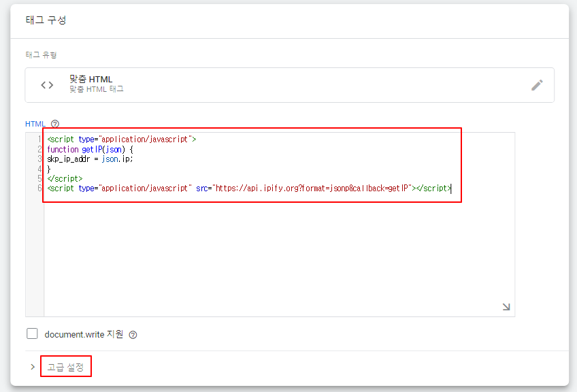The image size is (577, 392).
Task: Click the closing </script> tag on line 5
Action: click(x=65, y=178)
